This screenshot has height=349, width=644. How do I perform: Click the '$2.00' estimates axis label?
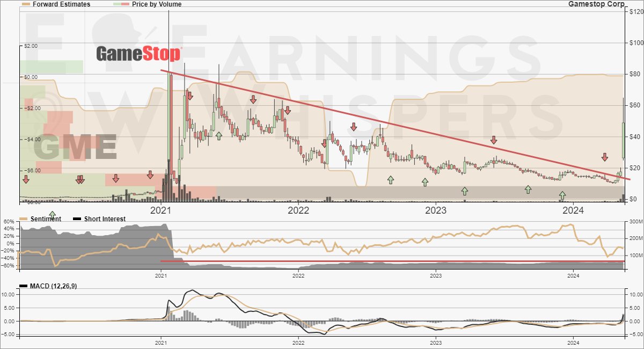pos(31,46)
